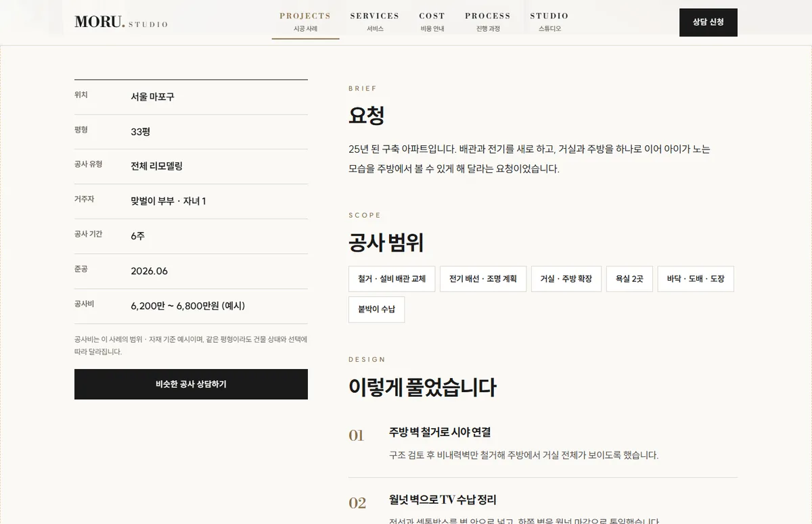Select the 욕실 2곳 tag
Image resolution: width=812 pixels, height=524 pixels.
click(x=629, y=279)
